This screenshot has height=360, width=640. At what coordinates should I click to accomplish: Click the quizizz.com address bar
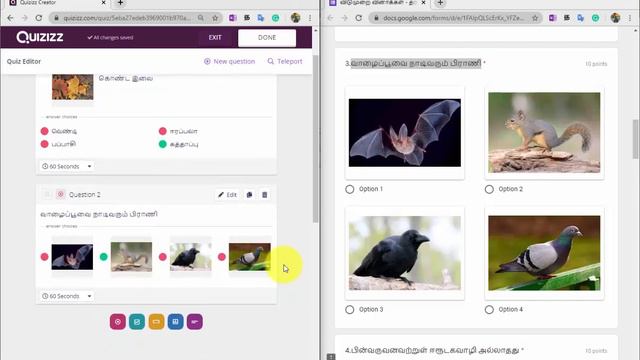click(x=127, y=18)
